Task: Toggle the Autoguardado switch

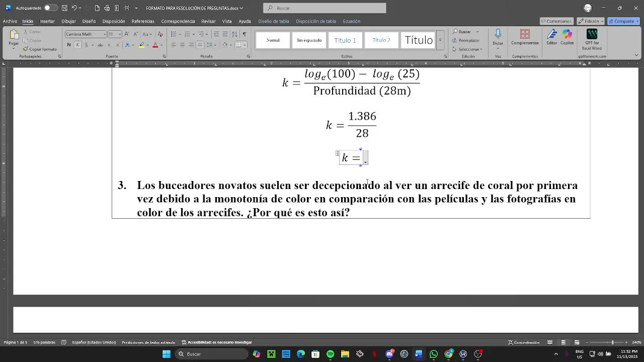Action: pyautogui.click(x=50, y=8)
